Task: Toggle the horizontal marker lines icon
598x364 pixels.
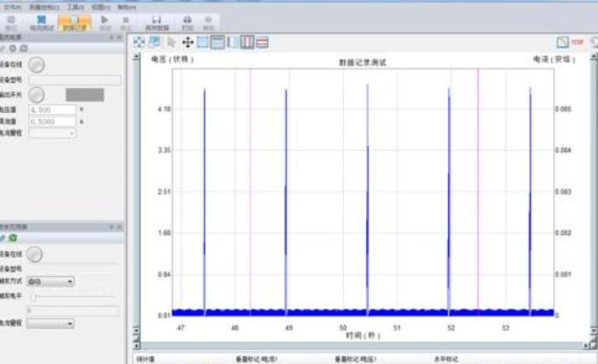Action: coord(262,42)
